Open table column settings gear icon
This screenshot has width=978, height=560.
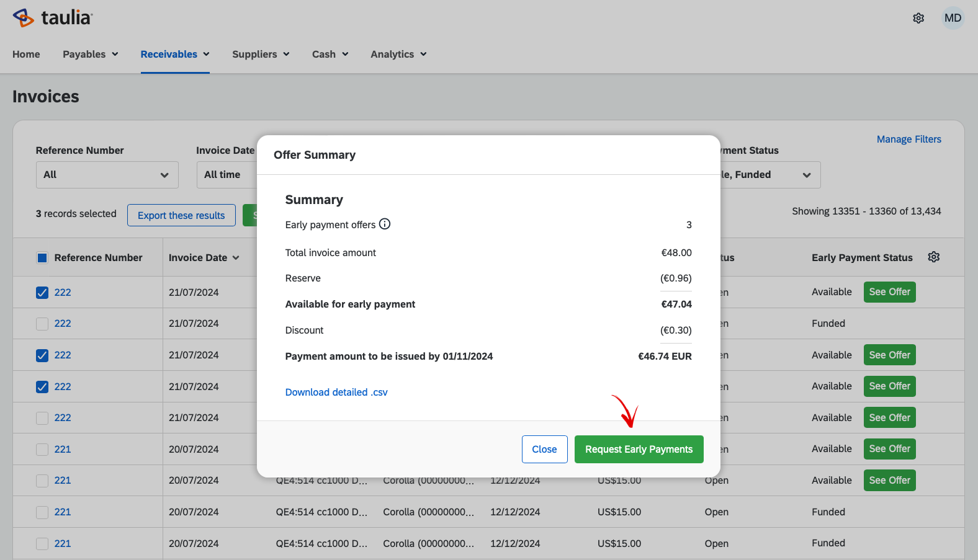click(x=933, y=257)
